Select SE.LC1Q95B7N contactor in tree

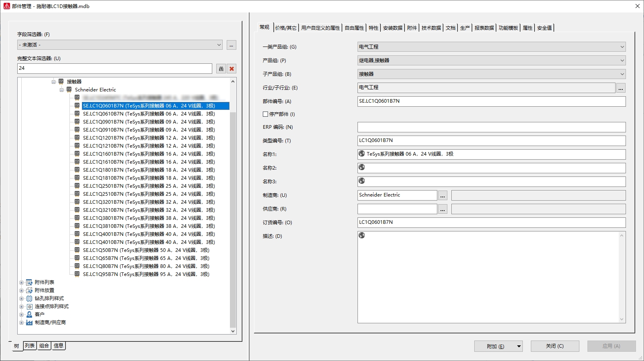tap(146, 274)
